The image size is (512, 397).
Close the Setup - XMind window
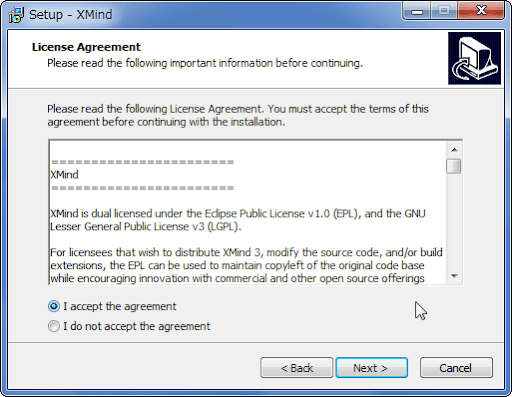[481, 11]
